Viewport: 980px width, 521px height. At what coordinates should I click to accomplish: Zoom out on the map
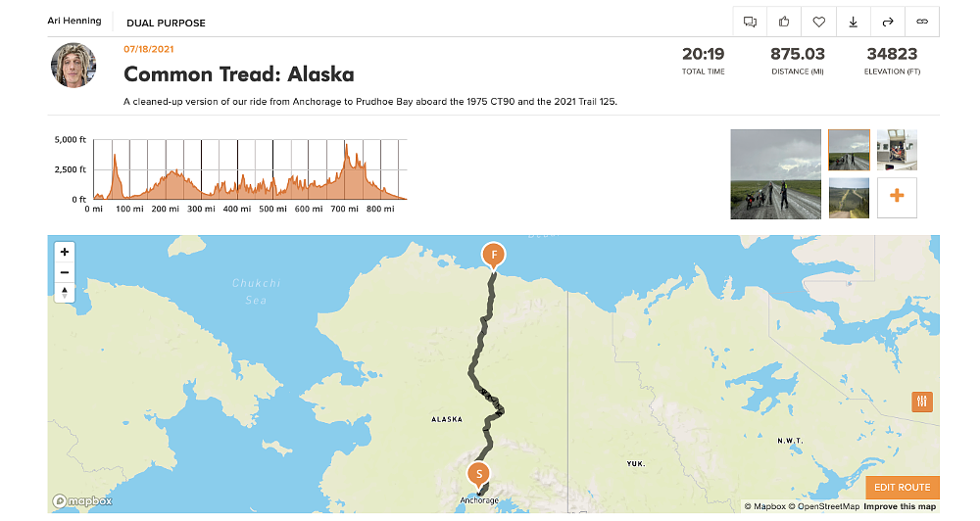pos(65,272)
